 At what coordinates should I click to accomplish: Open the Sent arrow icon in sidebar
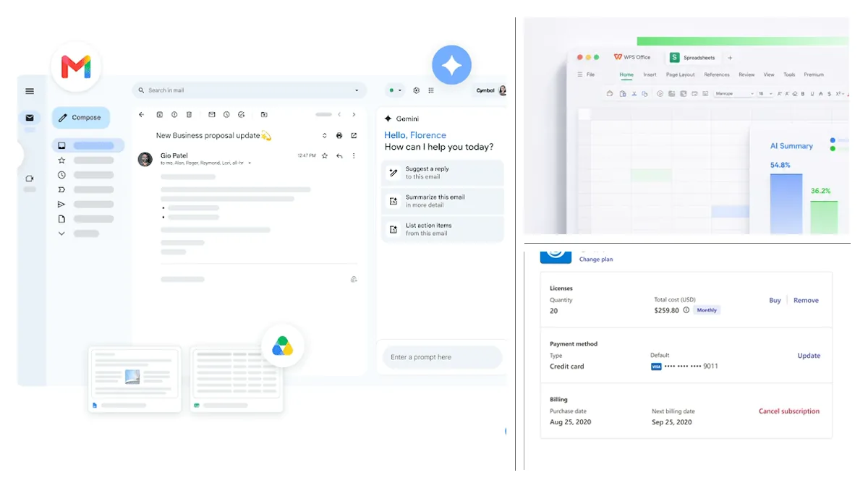pyautogui.click(x=61, y=205)
